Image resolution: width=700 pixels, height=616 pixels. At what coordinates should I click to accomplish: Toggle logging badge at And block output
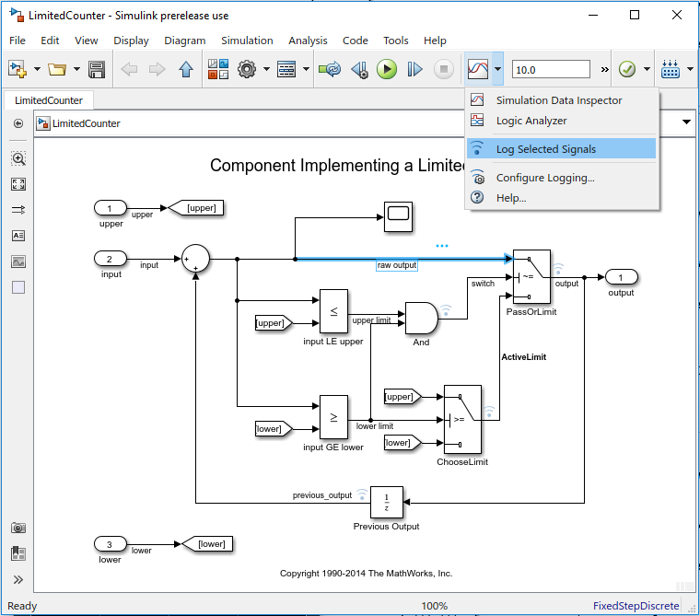coord(446,309)
